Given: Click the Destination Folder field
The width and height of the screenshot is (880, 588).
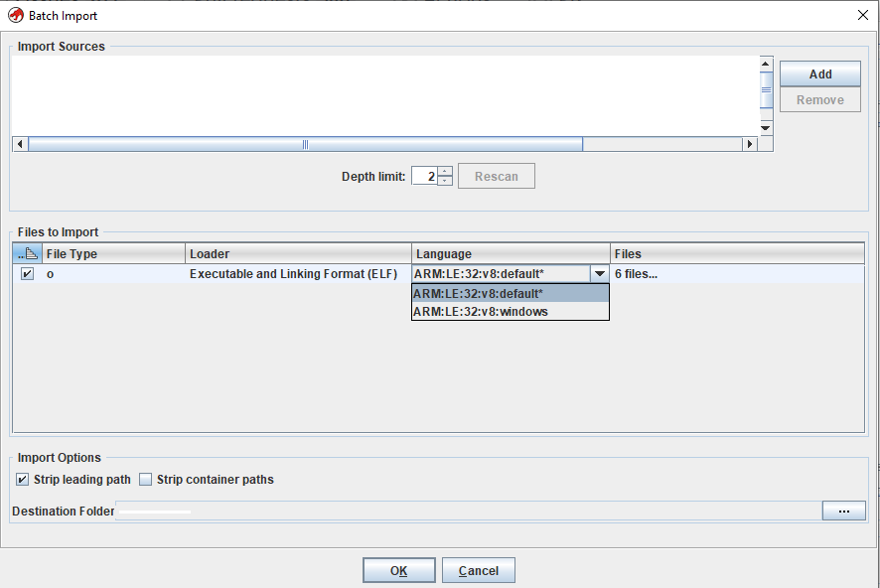Looking at the screenshot, I should 469,511.
